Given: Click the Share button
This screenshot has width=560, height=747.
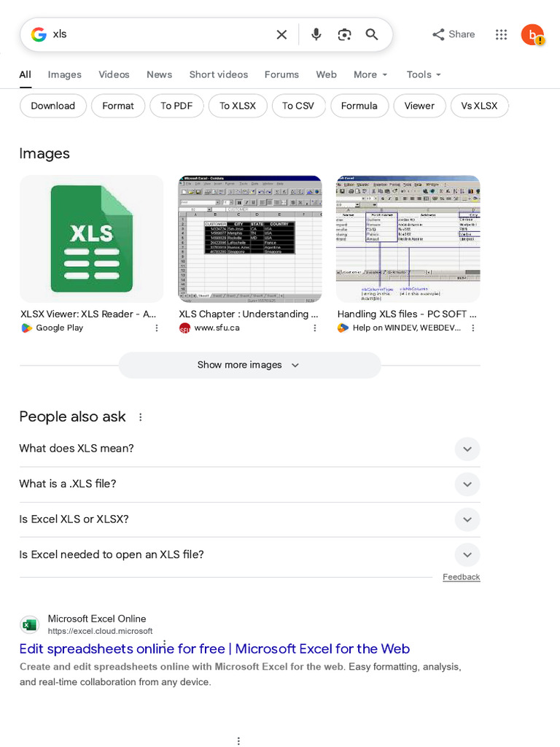Looking at the screenshot, I should pyautogui.click(x=454, y=34).
